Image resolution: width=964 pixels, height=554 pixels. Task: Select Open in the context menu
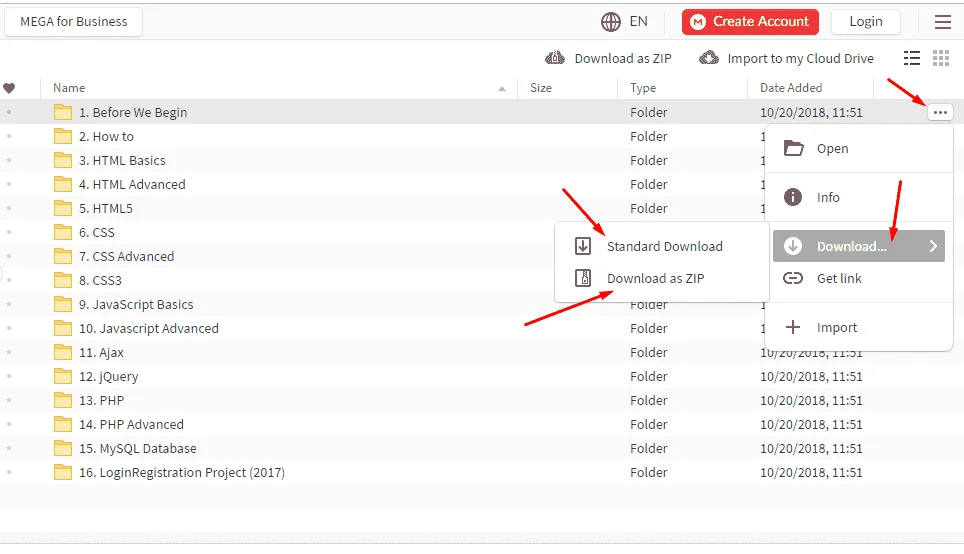tap(859, 148)
